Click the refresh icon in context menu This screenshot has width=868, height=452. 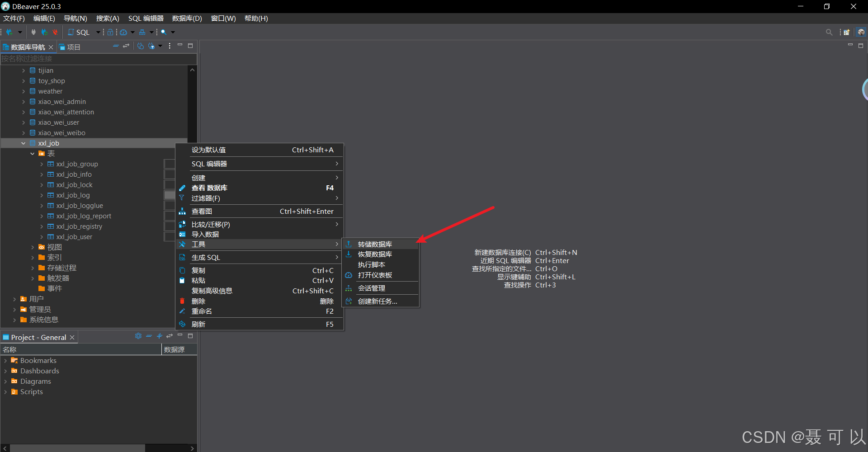tap(182, 324)
